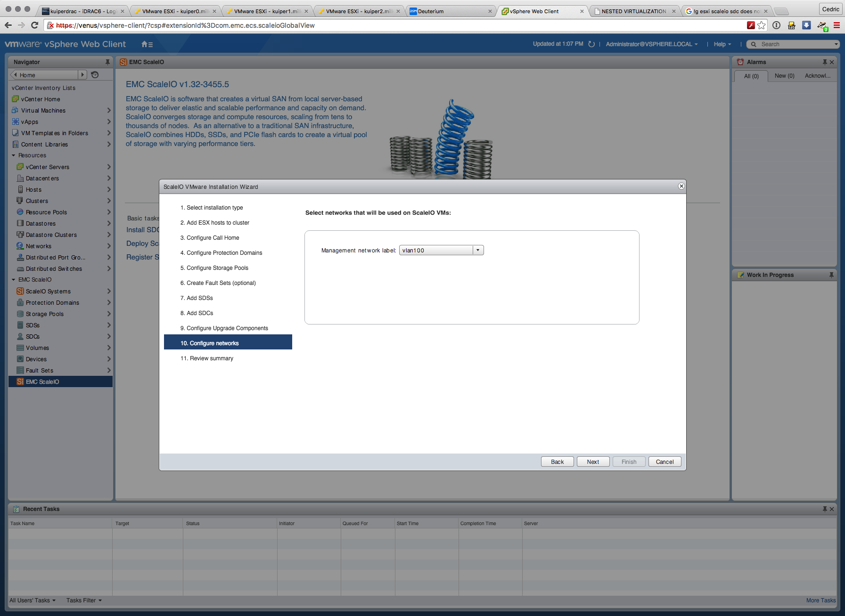Viewport: 845px width, 616px height.
Task: Collapse the Resources tree section
Action: [x=14, y=155]
